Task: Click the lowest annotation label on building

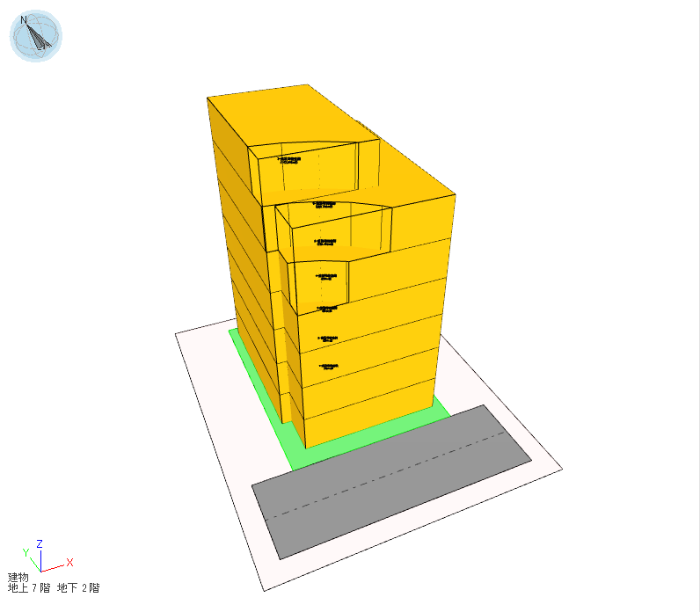Action: 328,366
